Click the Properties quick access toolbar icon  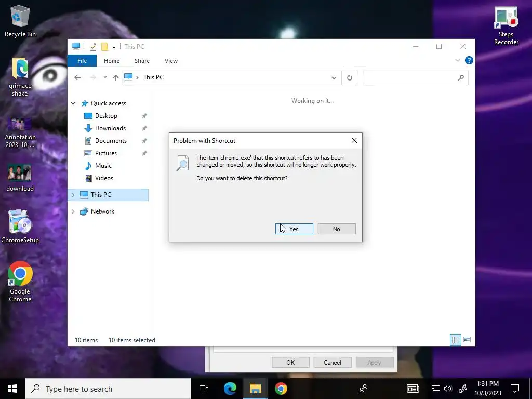click(x=92, y=46)
